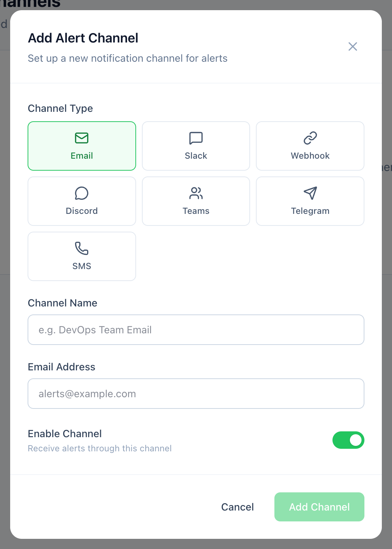Pick the Webhook channel type
392x549 pixels.
coord(310,146)
